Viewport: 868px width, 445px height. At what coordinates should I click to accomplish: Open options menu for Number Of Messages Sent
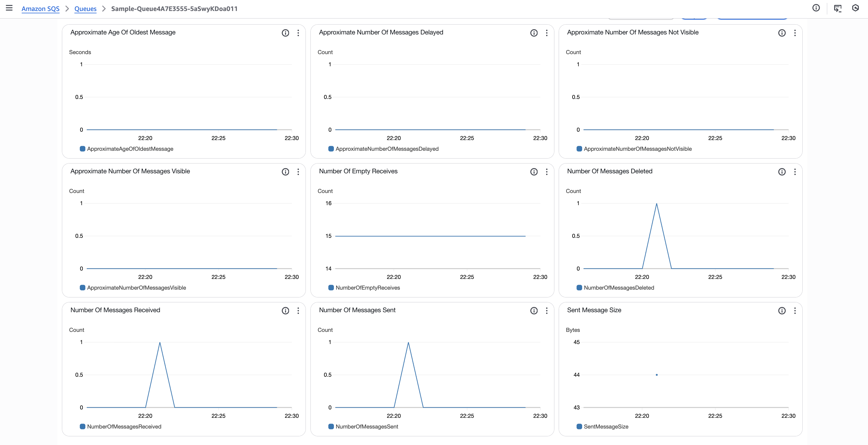[547, 310]
